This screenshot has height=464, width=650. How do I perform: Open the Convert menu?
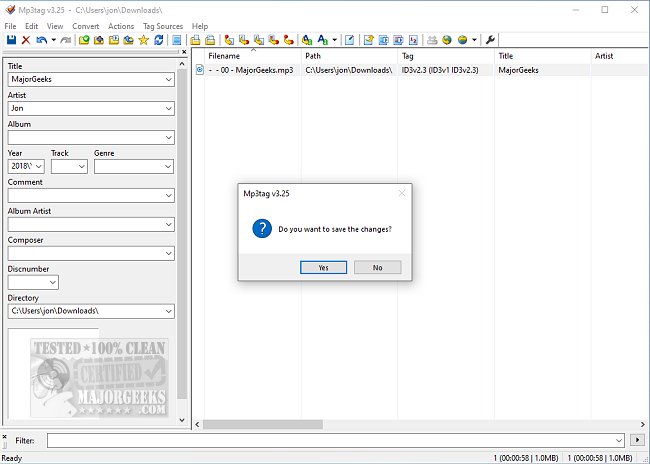[x=85, y=26]
